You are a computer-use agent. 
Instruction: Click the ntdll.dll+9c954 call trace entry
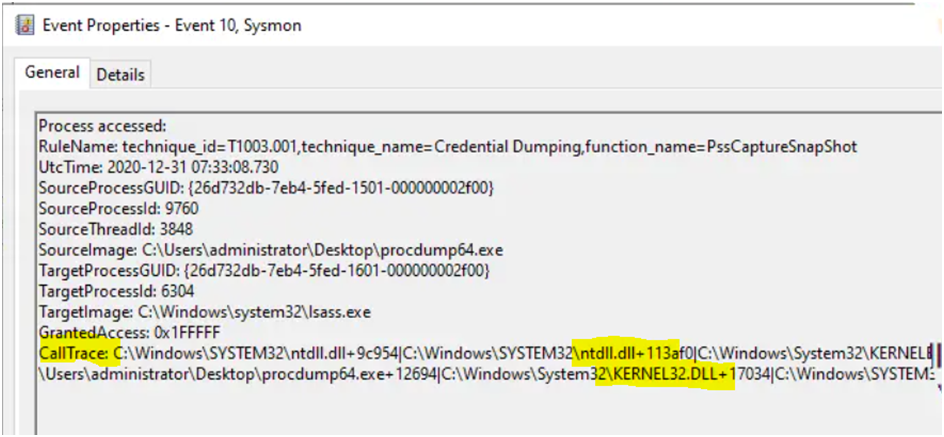[x=256, y=355]
